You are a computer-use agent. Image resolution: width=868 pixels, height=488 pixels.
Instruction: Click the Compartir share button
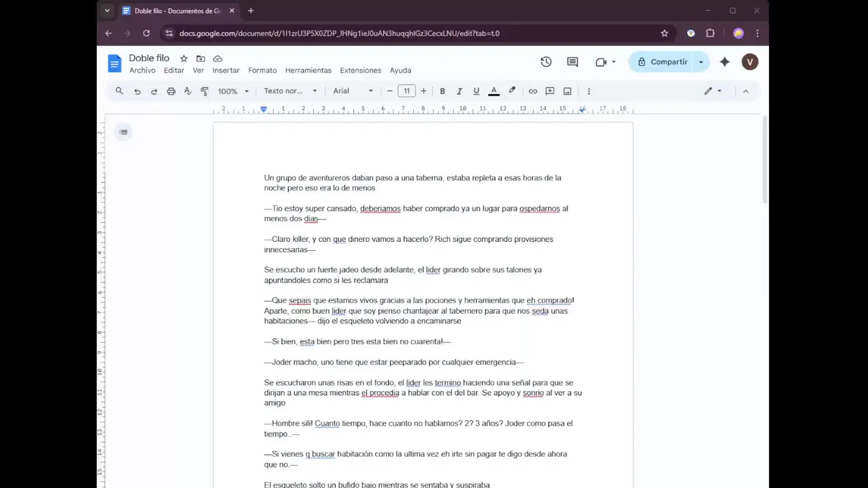[662, 62]
